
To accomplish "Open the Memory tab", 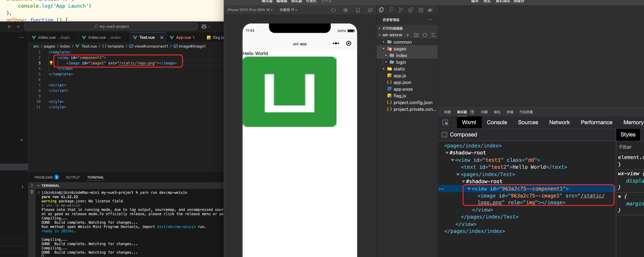I will click(x=633, y=122).
